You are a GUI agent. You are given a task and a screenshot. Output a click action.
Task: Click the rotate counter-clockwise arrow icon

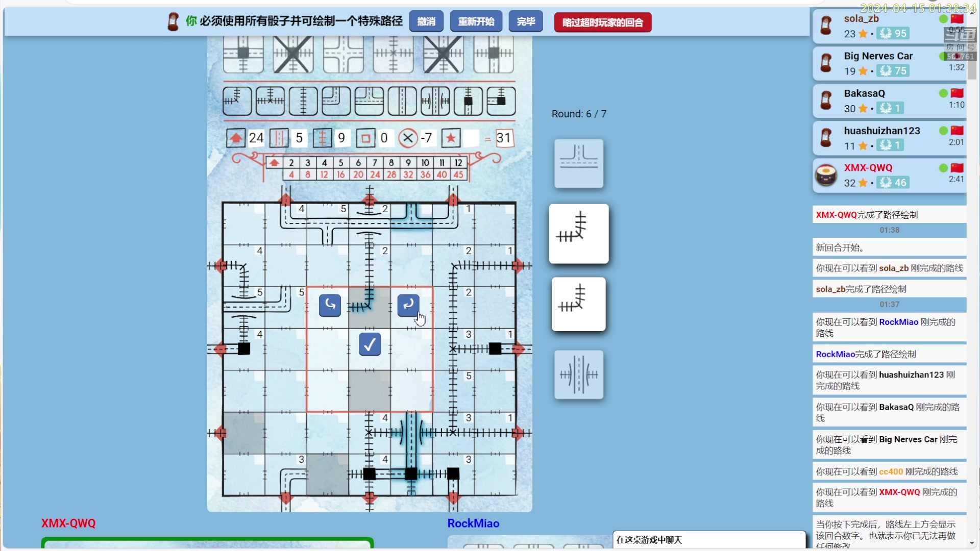point(330,305)
